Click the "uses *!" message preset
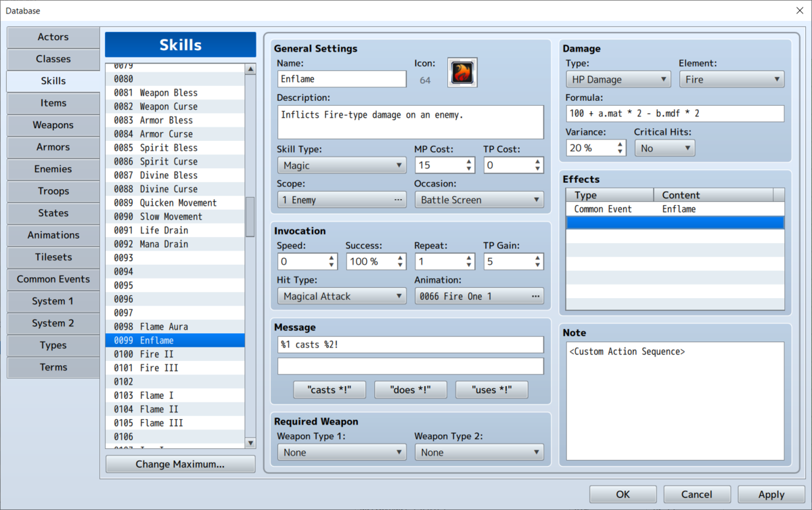812x510 pixels. pyautogui.click(x=491, y=389)
